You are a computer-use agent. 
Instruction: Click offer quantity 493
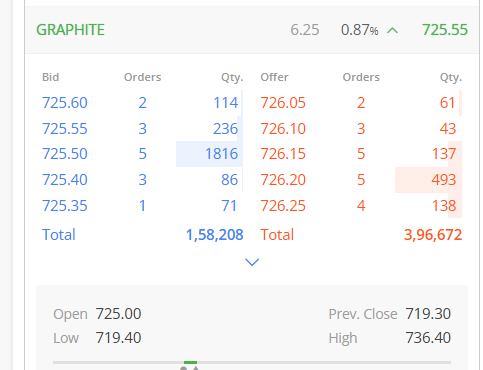[444, 180]
